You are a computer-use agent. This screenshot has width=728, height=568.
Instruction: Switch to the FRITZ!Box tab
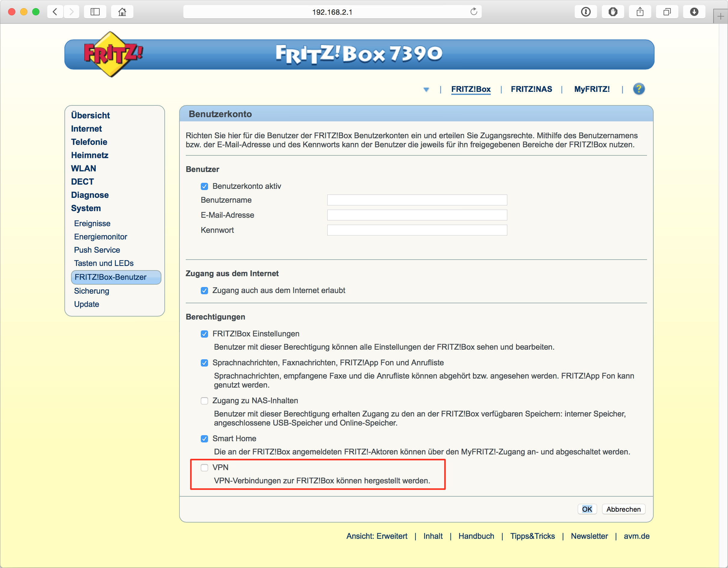pyautogui.click(x=471, y=89)
